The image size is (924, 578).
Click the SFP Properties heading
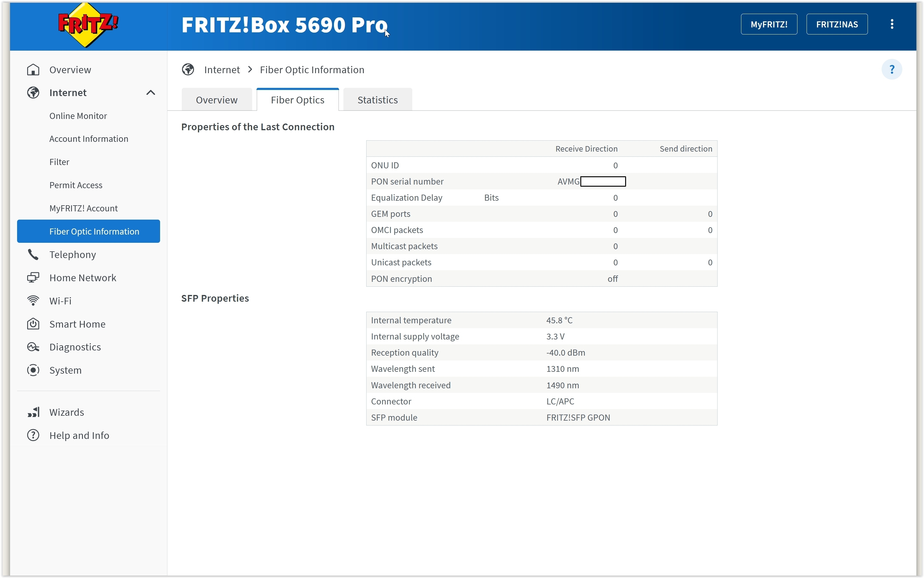215,298
